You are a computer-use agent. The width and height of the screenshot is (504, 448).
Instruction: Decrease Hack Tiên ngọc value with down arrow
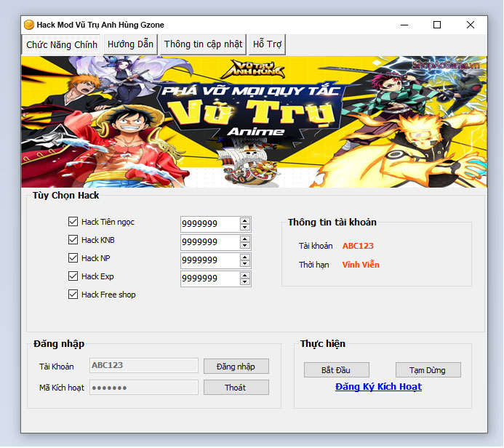pos(245,227)
